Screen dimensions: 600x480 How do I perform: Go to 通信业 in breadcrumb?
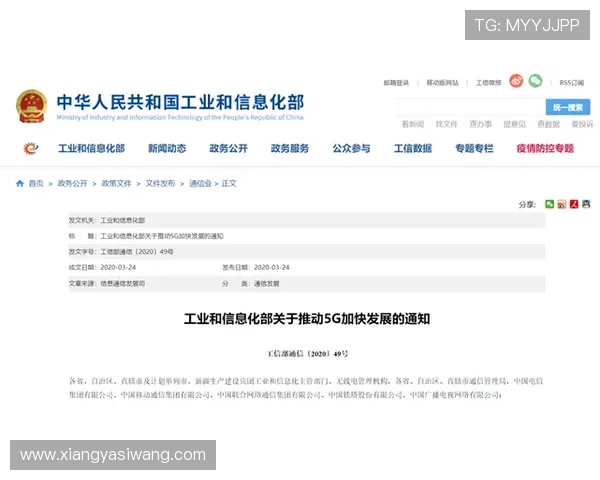201,183
